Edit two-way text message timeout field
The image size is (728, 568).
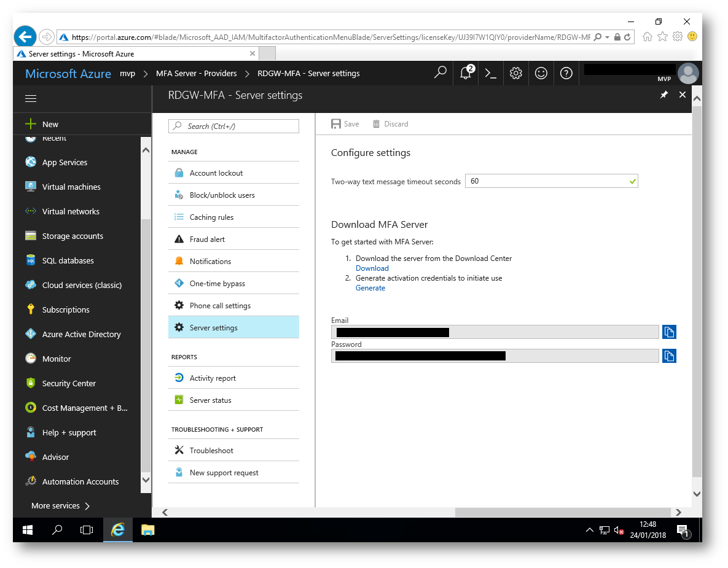(551, 181)
